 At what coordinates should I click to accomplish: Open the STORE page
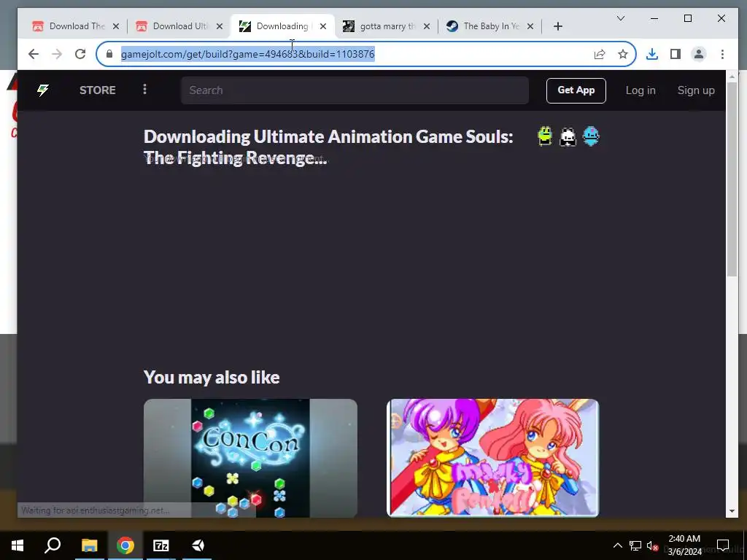97,90
